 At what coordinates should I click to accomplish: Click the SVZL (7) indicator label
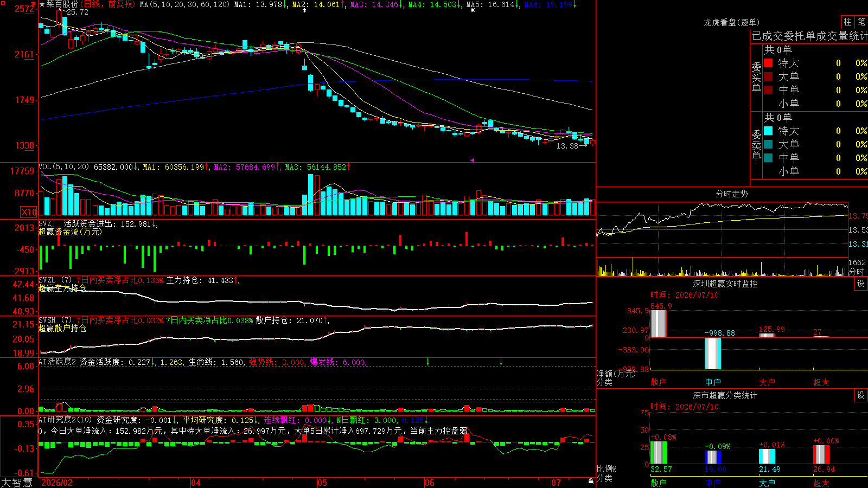tap(55, 280)
